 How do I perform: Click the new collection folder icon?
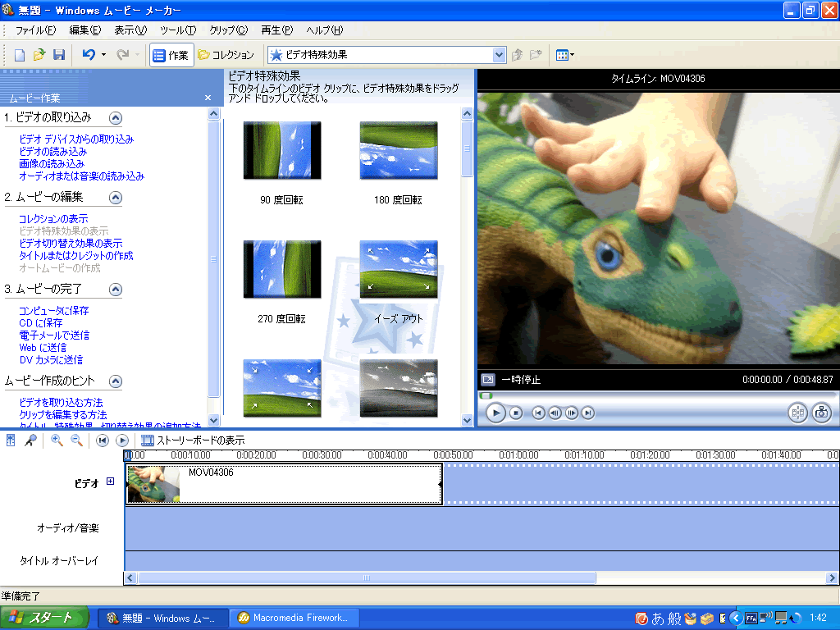point(535,55)
